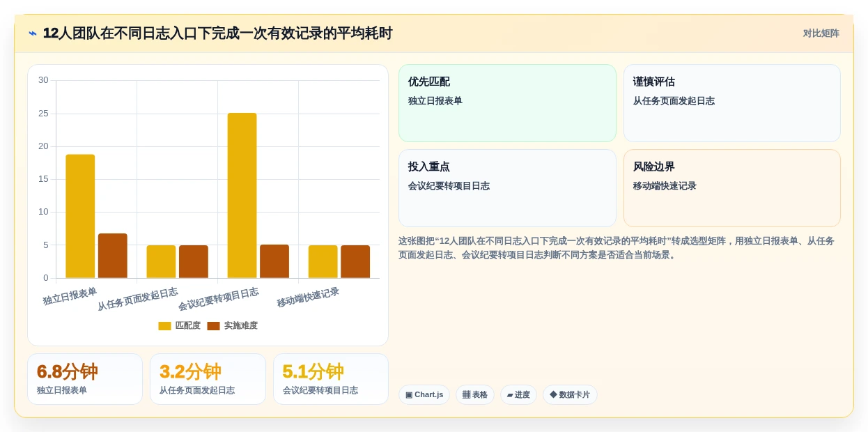Click the chart title 12人团队在不同日志入口下
868x432 pixels.
click(217, 33)
